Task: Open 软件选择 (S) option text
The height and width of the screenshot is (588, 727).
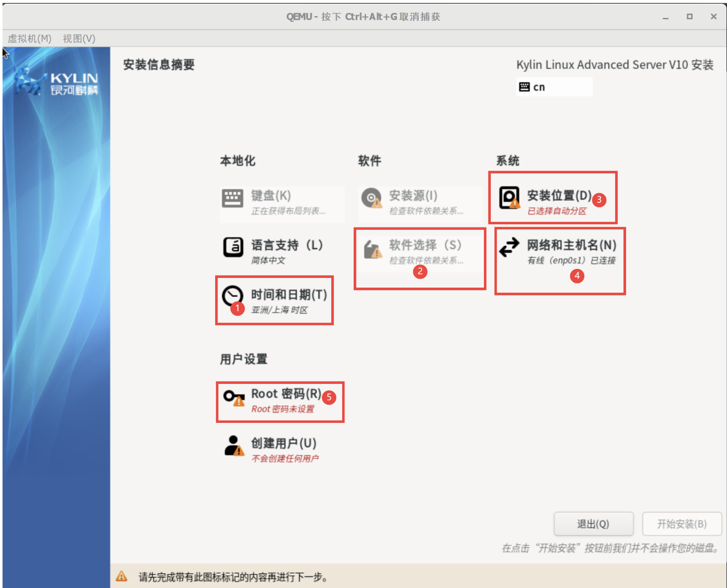Action: click(425, 245)
